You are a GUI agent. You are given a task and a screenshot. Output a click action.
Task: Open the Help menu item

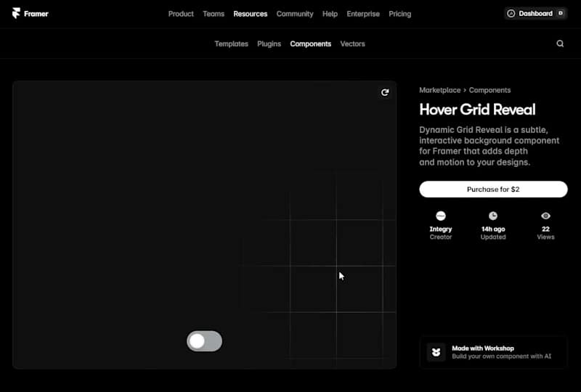330,14
